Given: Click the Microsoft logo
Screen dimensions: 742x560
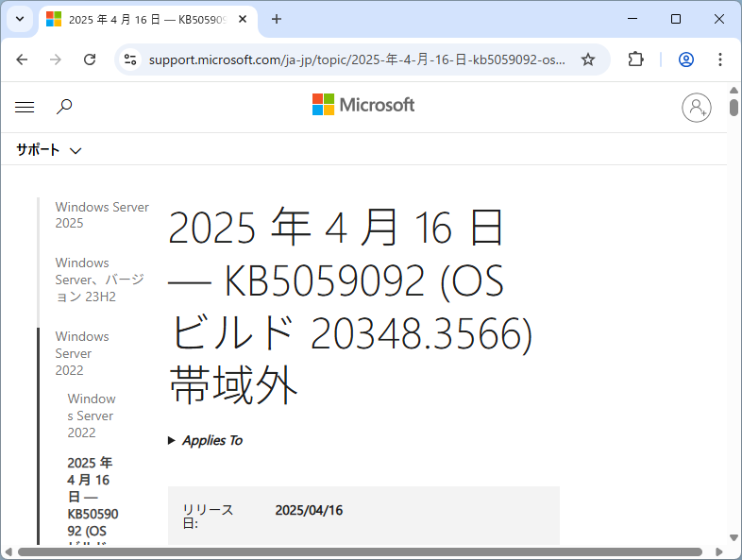Looking at the screenshot, I should click(x=363, y=105).
